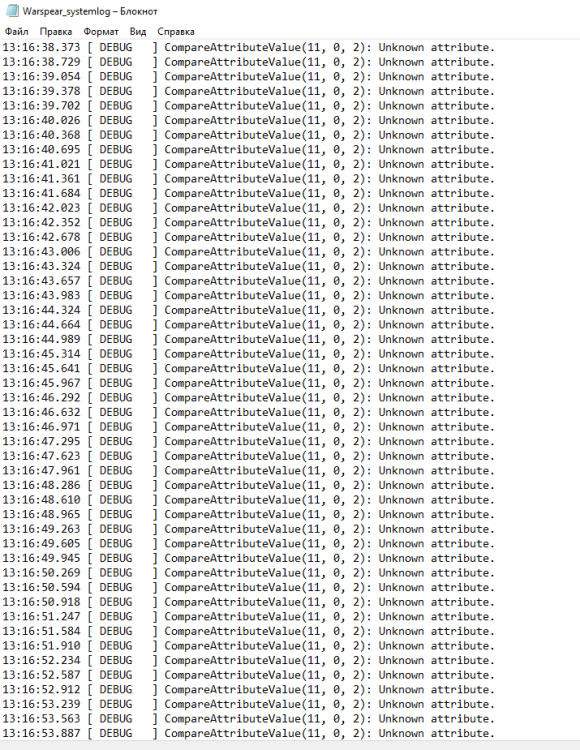This screenshot has height=750, width=580.
Task: Click the timestamp 13:16:45.314
Action: click(x=41, y=354)
